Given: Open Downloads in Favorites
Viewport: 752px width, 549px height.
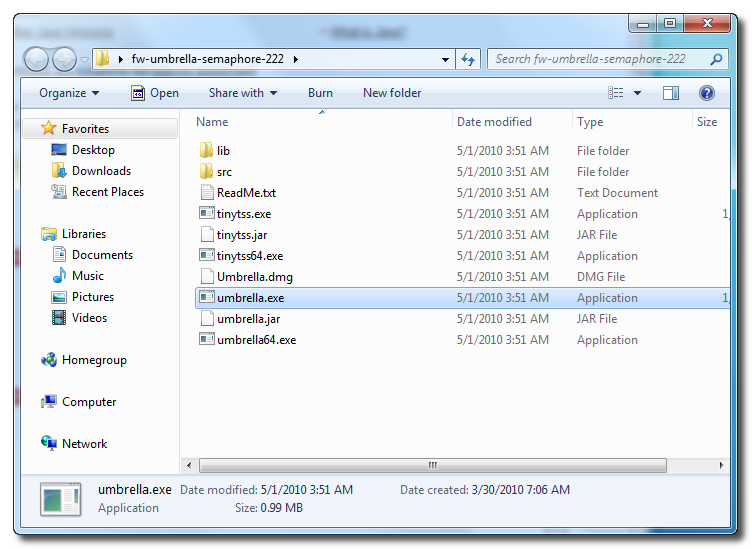Looking at the screenshot, I should tap(101, 171).
